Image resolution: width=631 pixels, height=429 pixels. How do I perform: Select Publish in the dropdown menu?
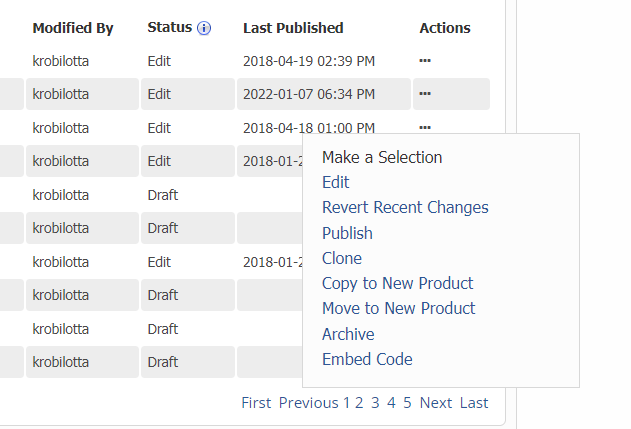(347, 233)
